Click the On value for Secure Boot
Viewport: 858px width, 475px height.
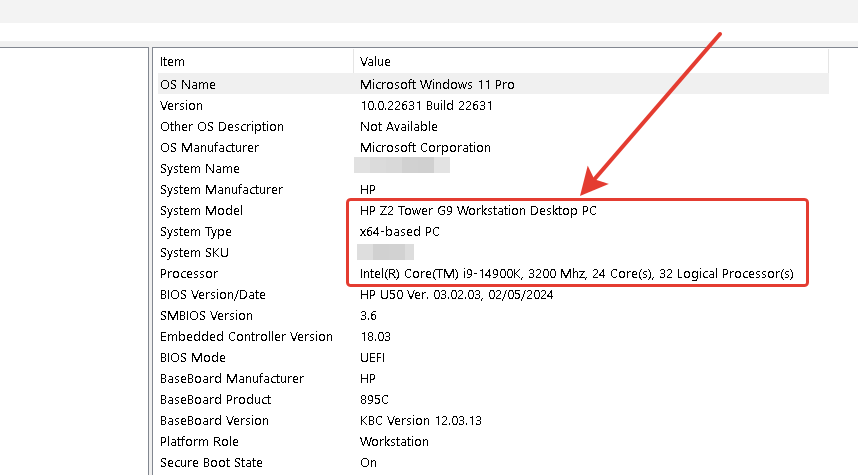368,462
